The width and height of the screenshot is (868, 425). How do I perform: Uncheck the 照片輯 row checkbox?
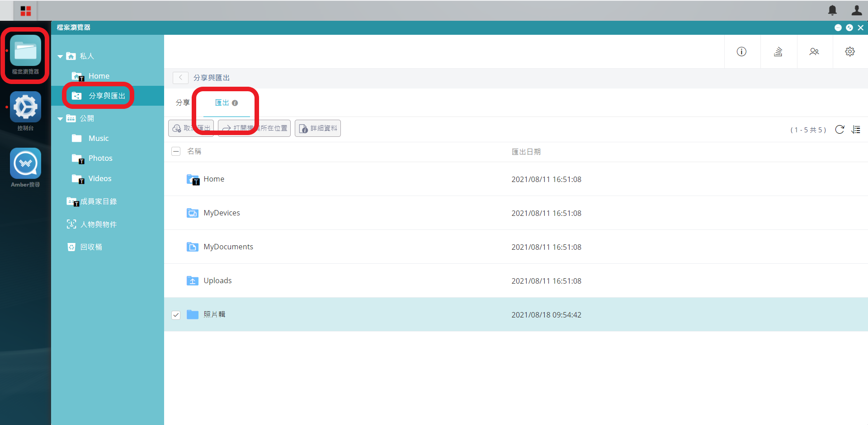click(176, 315)
